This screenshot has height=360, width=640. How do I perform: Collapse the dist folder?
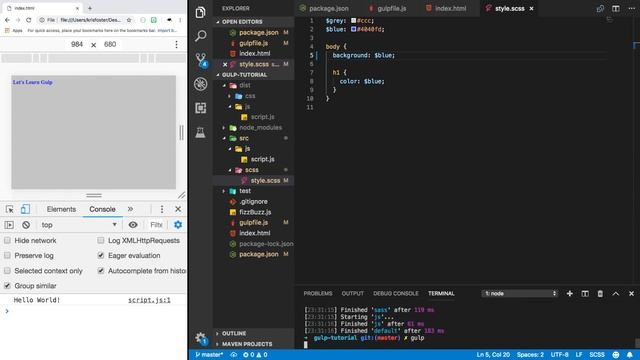point(224,85)
